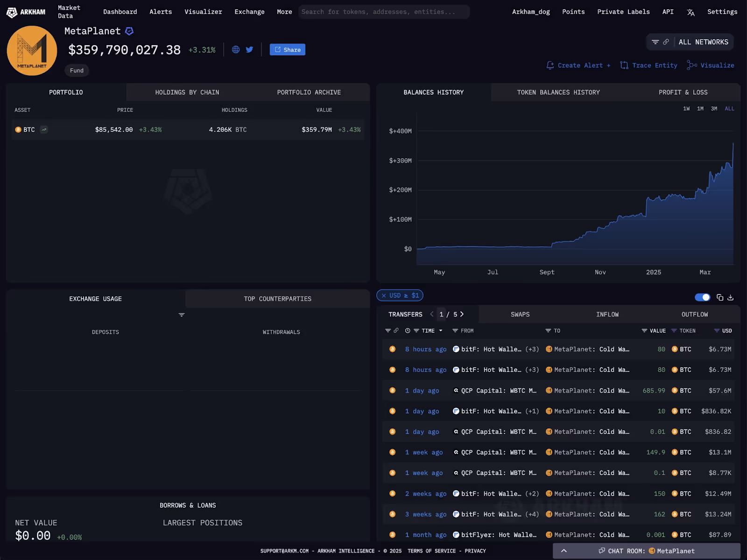Set chart range to 1M
The image size is (747, 560).
(700, 109)
